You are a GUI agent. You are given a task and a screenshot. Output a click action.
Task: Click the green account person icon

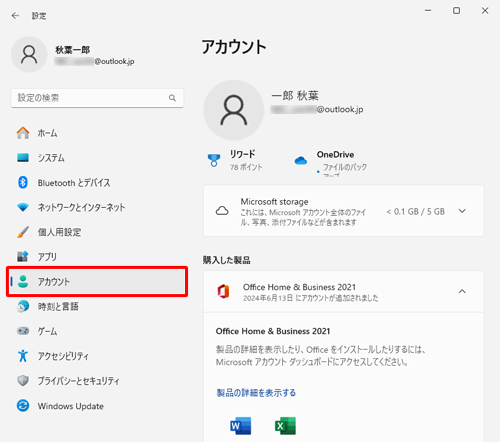23,282
